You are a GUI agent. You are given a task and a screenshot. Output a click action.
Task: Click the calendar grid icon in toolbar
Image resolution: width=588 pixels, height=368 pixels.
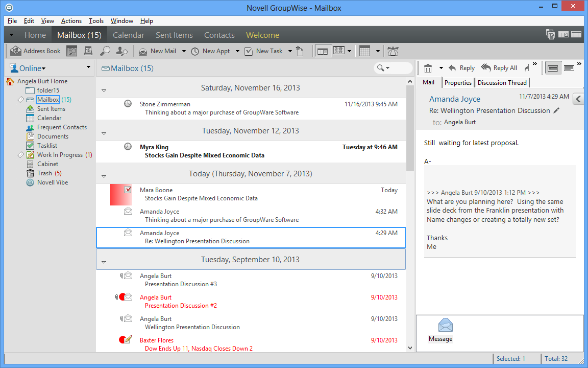click(365, 51)
